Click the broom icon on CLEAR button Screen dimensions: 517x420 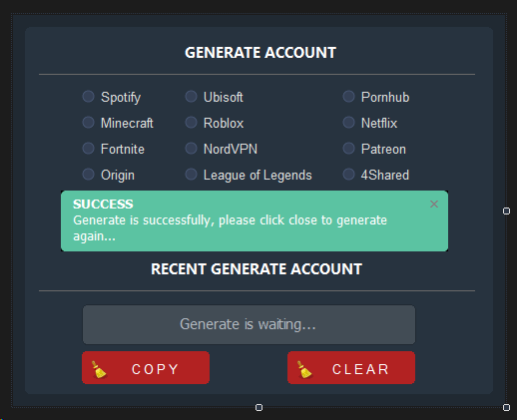[304, 369]
